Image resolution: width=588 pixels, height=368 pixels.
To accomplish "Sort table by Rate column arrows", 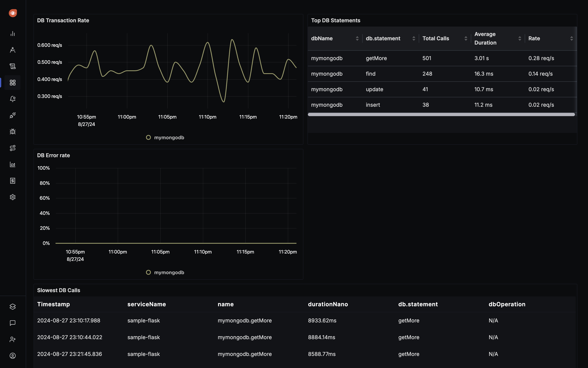I will [571, 38].
